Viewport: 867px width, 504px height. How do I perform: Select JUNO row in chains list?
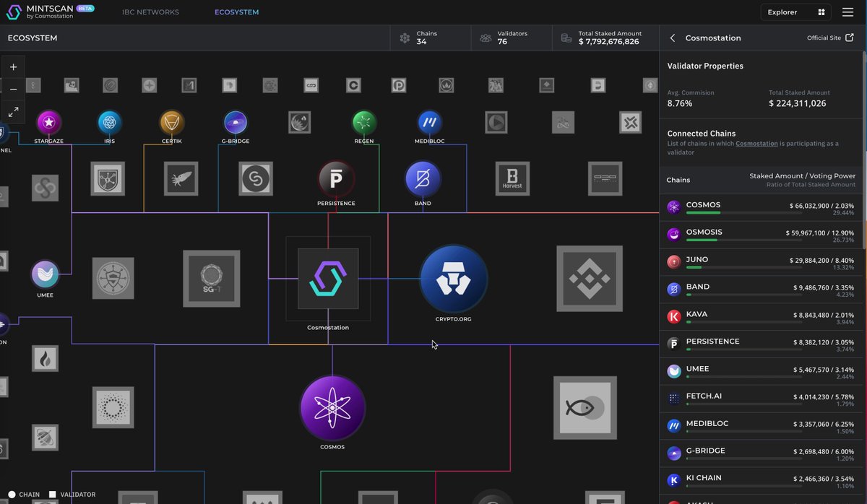pos(762,263)
